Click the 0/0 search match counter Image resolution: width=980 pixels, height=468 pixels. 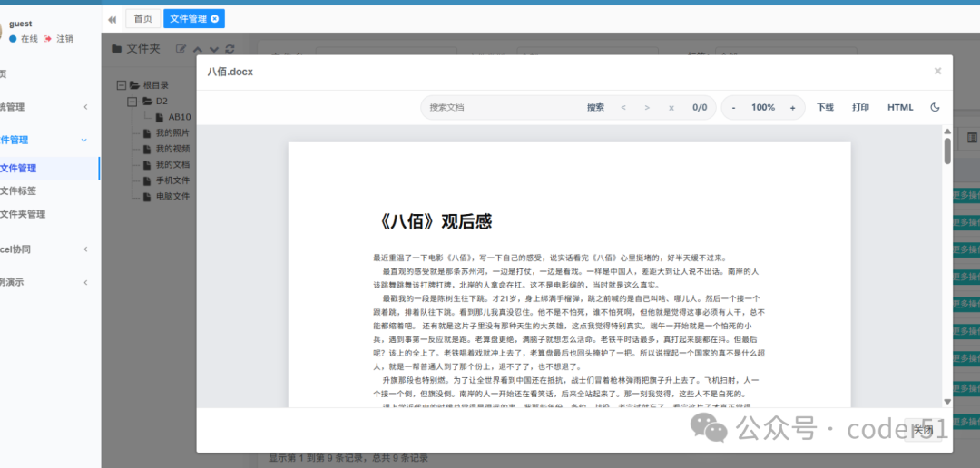[700, 107]
